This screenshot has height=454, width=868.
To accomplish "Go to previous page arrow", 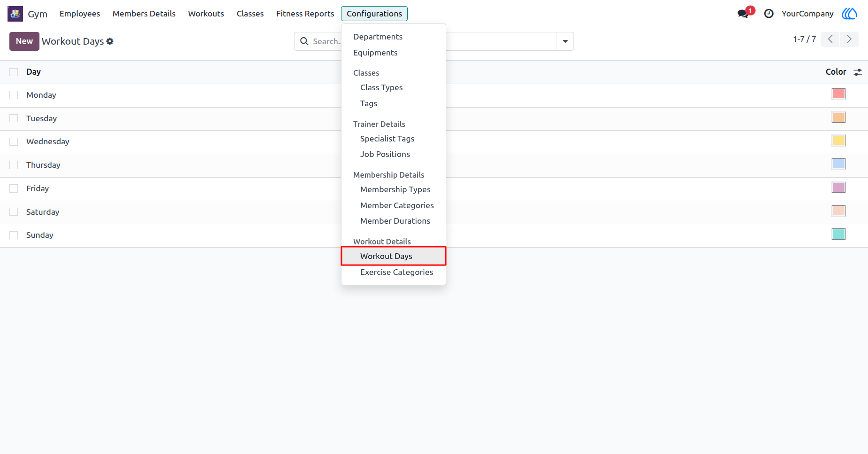I will point(830,39).
